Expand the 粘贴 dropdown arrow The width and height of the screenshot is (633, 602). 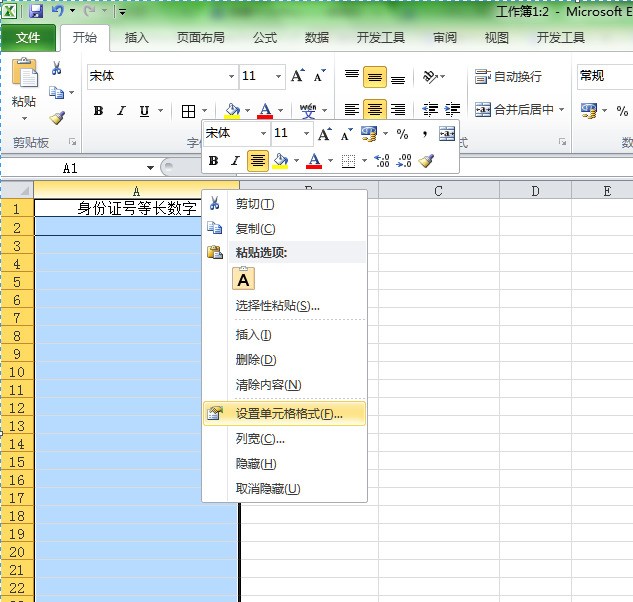pos(24,118)
